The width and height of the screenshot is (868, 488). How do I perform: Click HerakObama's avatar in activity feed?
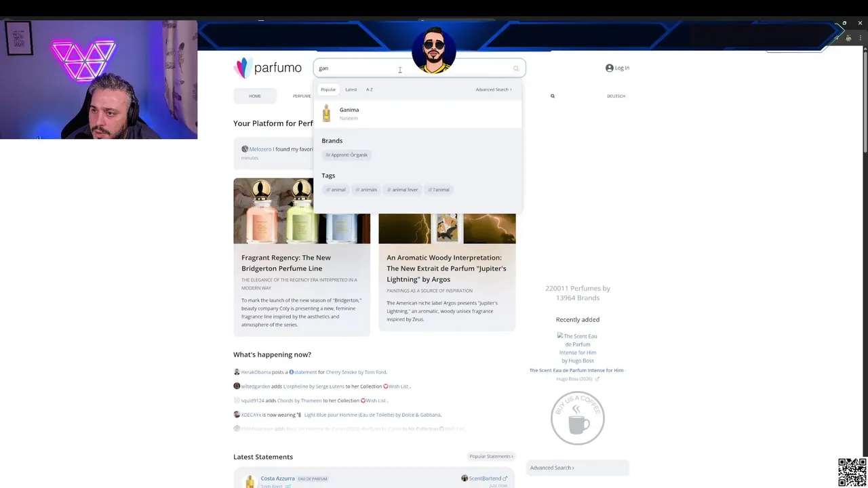coord(237,372)
